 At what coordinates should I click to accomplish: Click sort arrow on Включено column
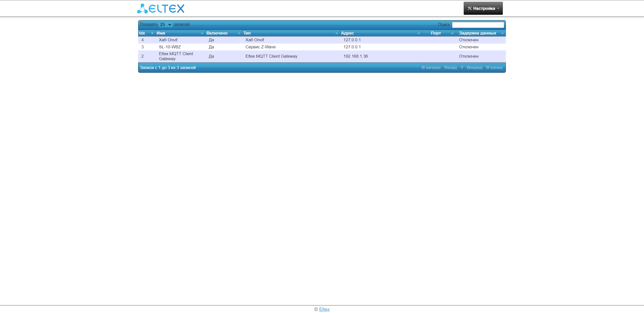pos(239,33)
